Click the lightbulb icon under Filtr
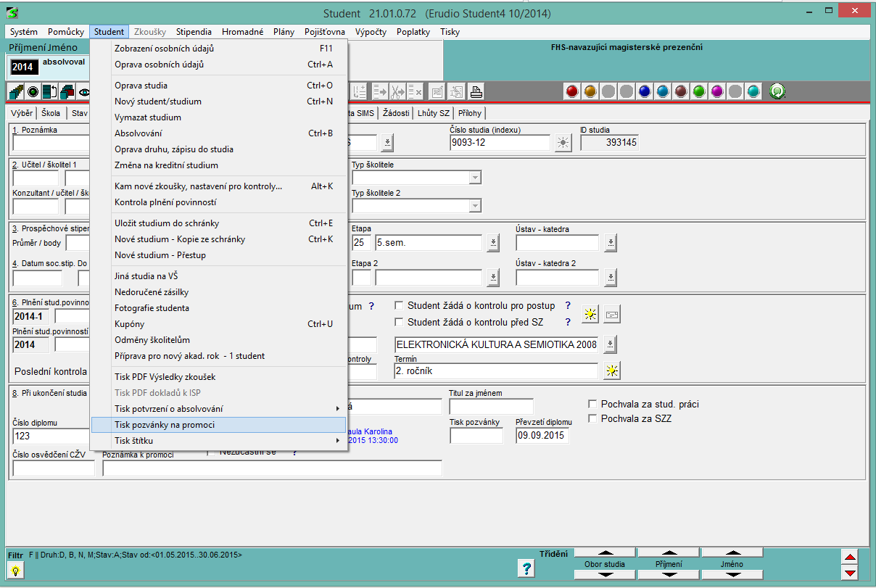The height and width of the screenshot is (588, 876). coord(15,570)
